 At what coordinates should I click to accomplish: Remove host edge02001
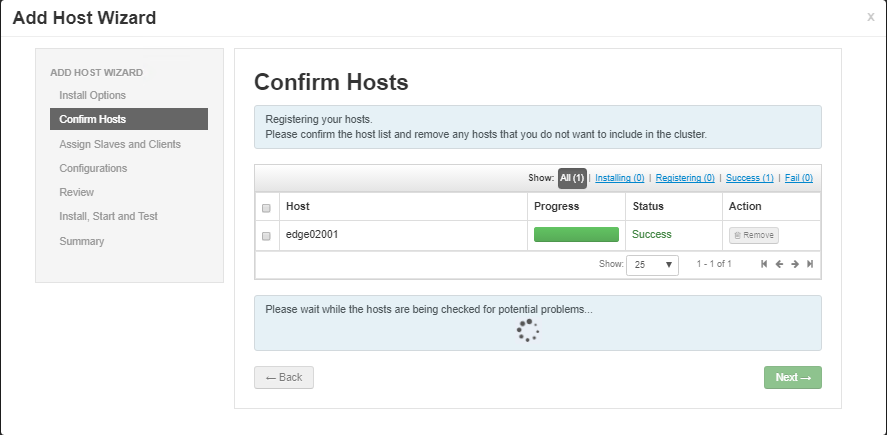pos(753,235)
